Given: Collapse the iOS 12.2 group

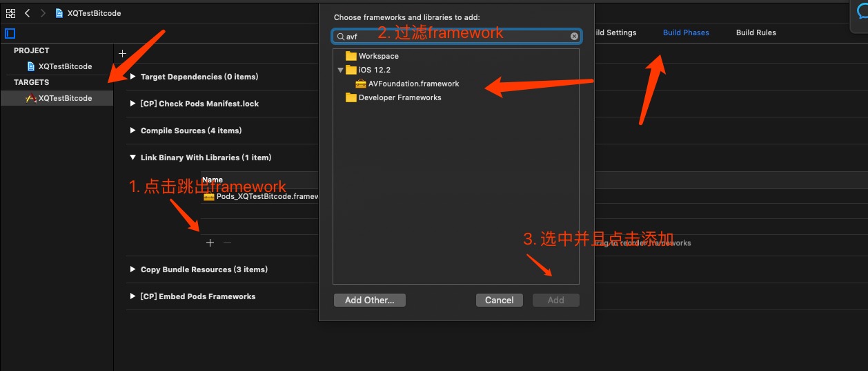Looking at the screenshot, I should click(340, 70).
